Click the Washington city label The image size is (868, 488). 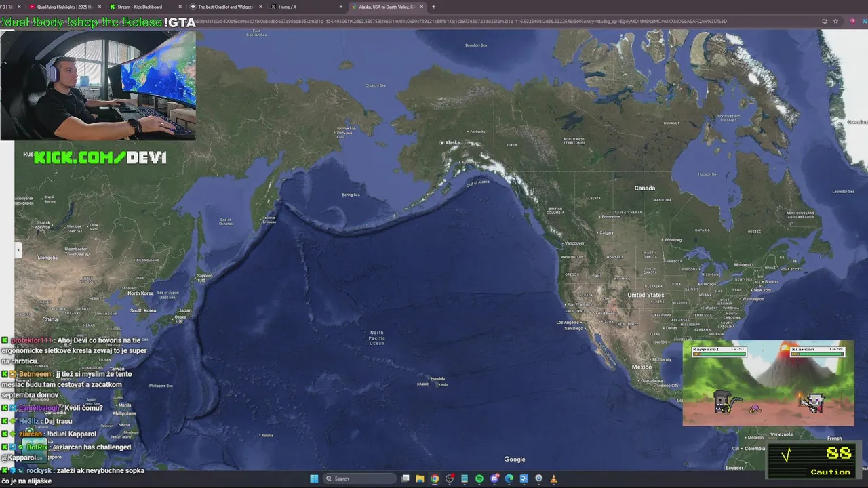(x=753, y=299)
